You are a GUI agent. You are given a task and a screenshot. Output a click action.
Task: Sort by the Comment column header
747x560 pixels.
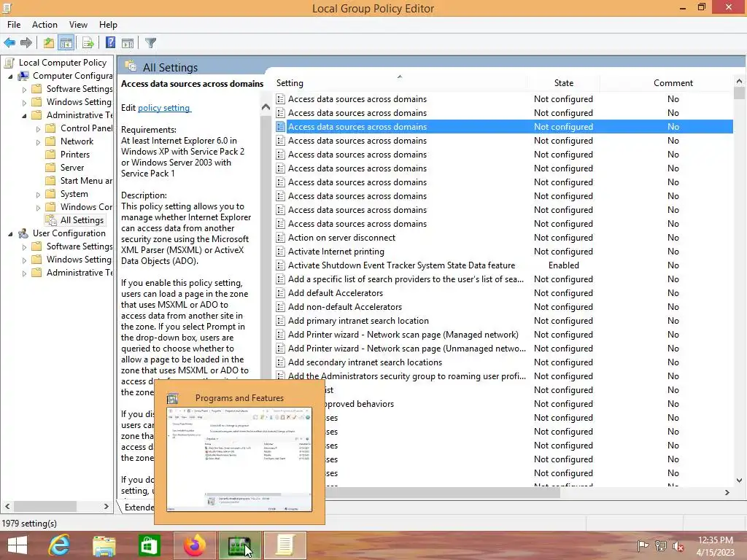pos(673,83)
